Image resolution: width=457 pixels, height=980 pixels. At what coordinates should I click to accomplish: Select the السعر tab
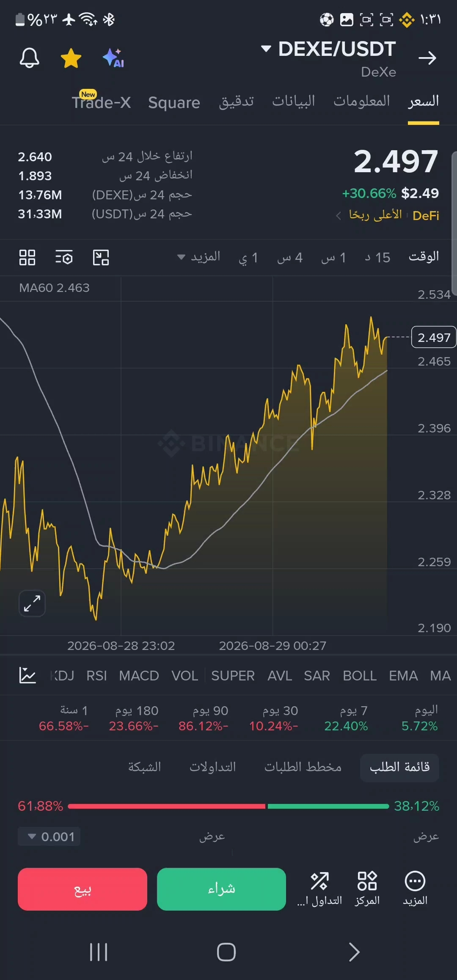tap(424, 102)
